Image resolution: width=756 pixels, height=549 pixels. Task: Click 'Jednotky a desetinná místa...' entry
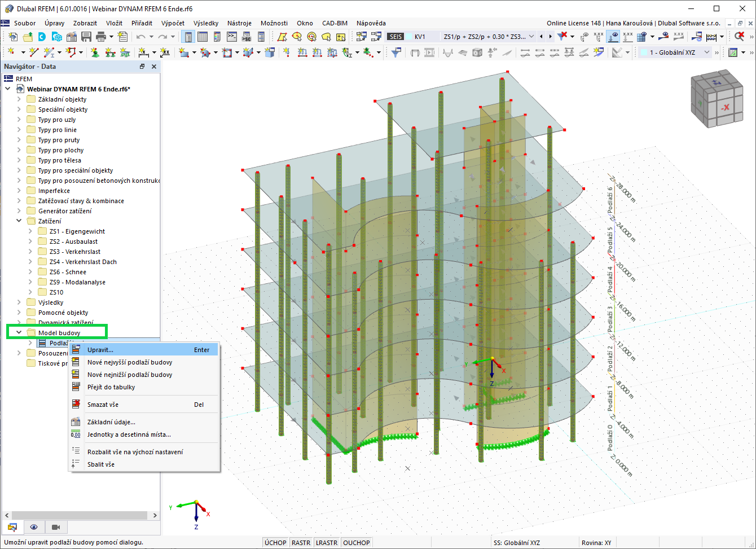(x=144, y=434)
